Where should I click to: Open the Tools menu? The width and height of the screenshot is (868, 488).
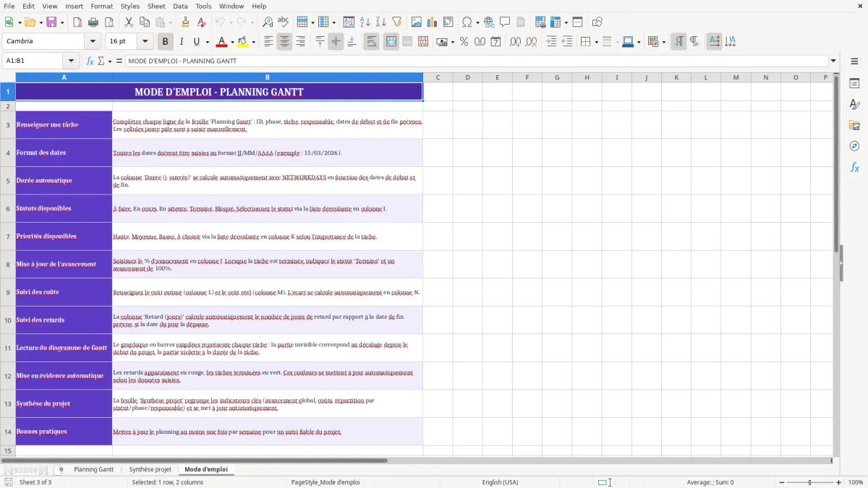point(203,6)
